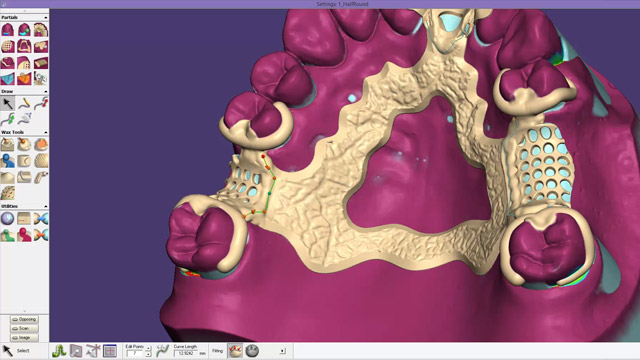Viewport: 640px width, 360px height.
Task: Click the Curve Length input field
Action: [186, 353]
